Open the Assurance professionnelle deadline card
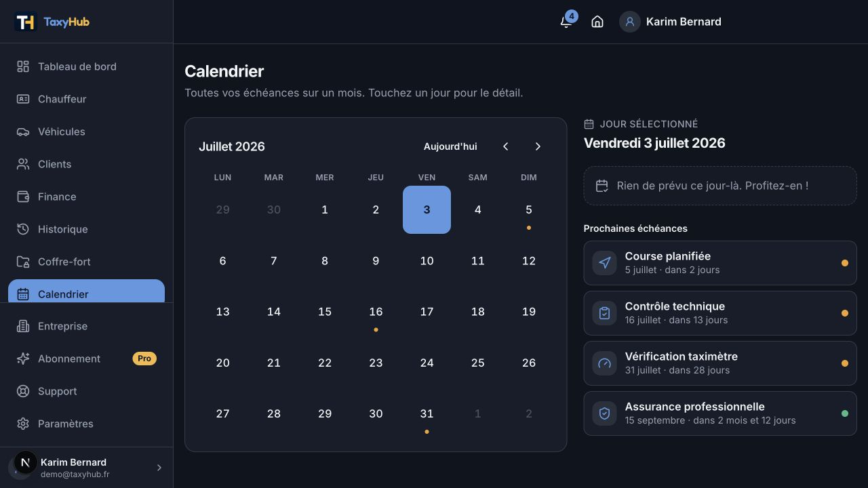 coord(720,413)
